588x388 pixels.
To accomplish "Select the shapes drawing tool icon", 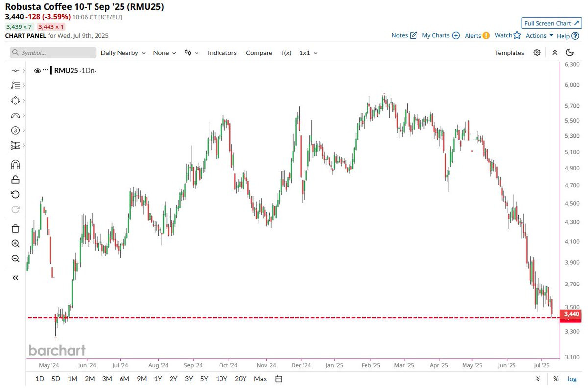I will pyautogui.click(x=15, y=101).
